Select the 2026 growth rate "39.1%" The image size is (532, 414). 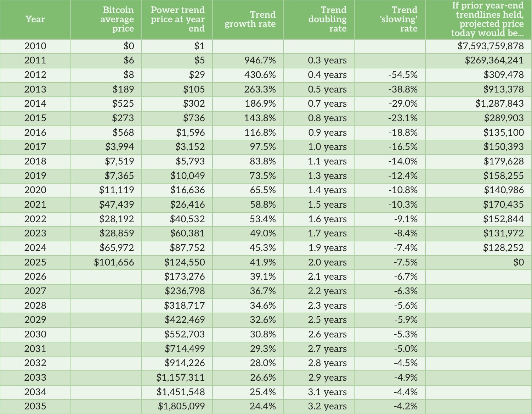[263, 276]
